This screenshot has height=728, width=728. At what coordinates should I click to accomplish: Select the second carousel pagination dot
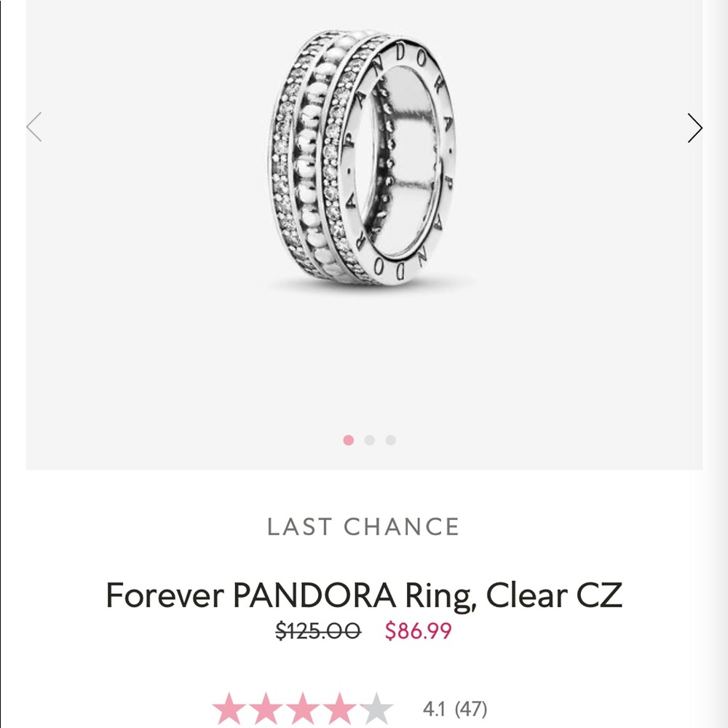(x=369, y=440)
